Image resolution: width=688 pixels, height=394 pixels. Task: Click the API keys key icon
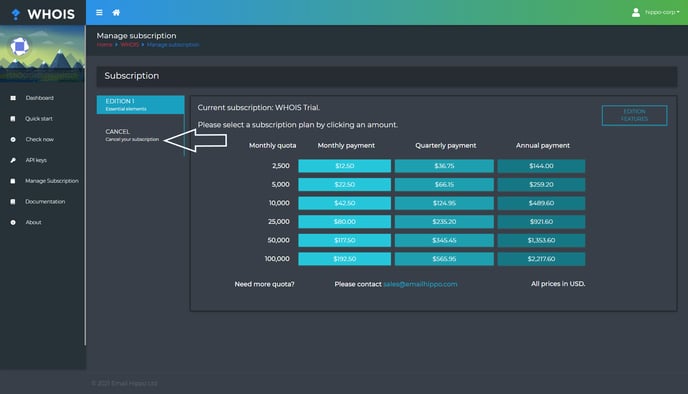tap(13, 160)
